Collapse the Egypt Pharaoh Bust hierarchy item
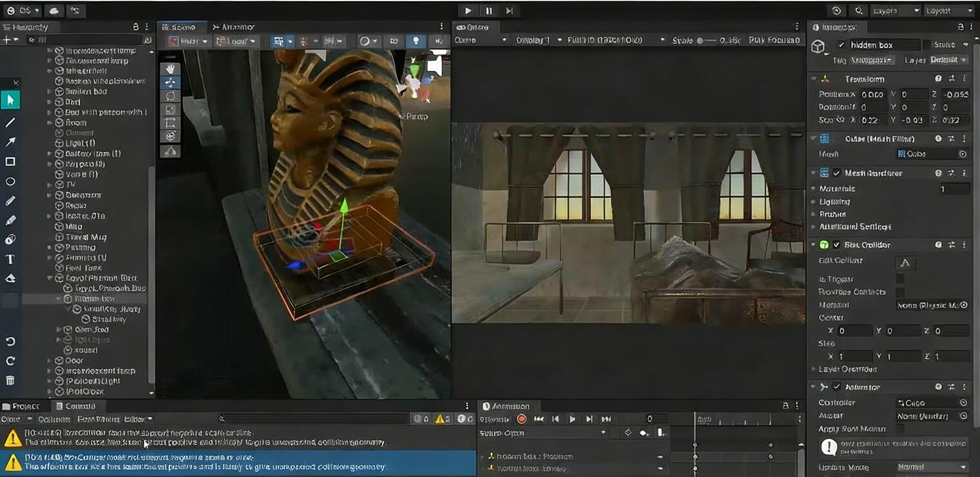980x477 pixels. [x=50, y=277]
